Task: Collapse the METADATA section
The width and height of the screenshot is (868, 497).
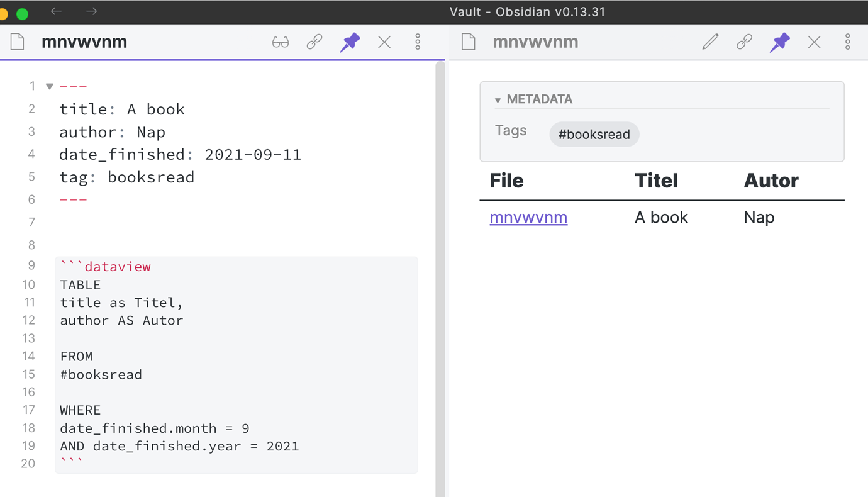Action: click(x=498, y=100)
